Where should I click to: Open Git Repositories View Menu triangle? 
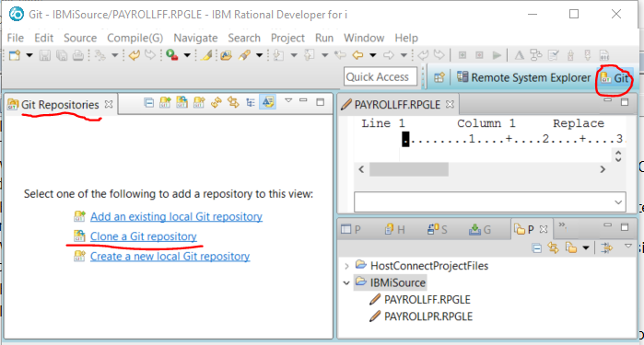click(x=288, y=100)
